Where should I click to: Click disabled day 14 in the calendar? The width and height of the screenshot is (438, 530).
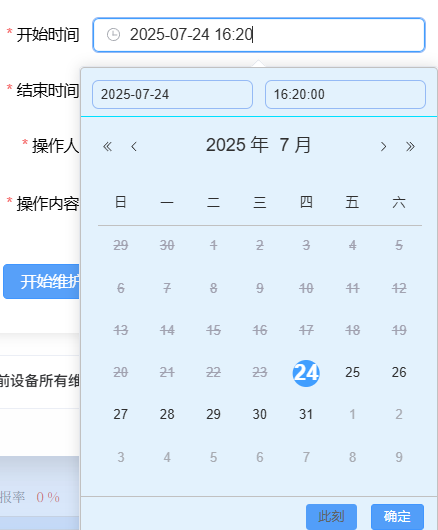click(x=167, y=330)
